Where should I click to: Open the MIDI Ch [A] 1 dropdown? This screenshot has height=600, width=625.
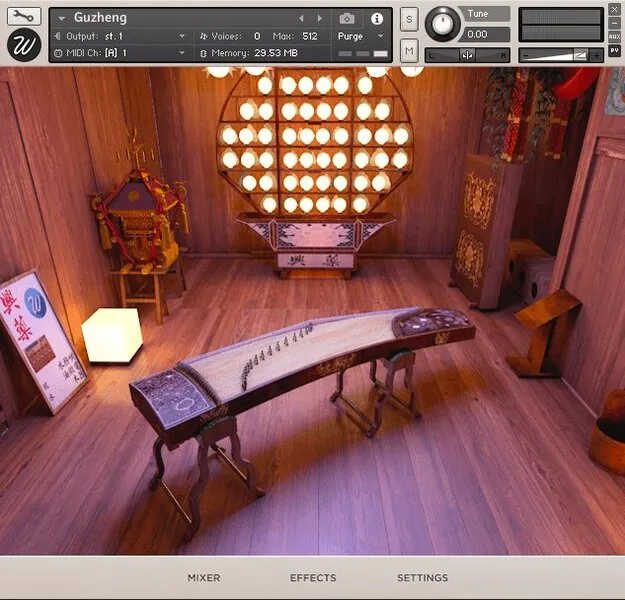click(x=120, y=53)
